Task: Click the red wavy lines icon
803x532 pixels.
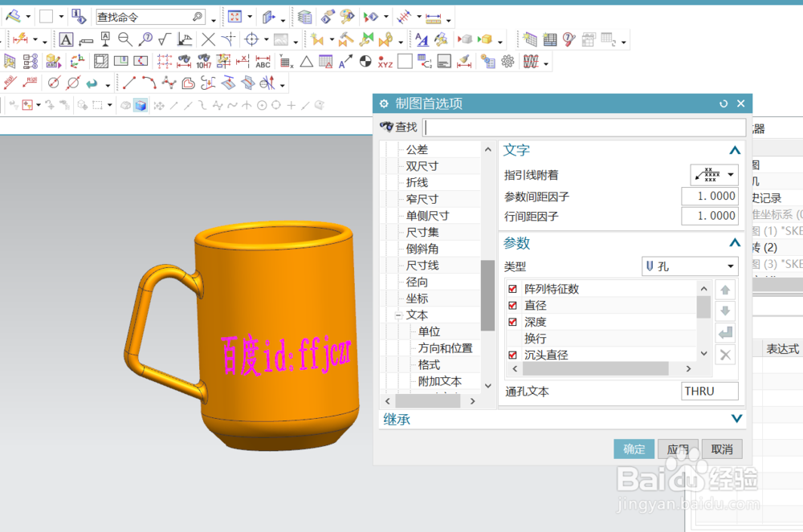Action: [531, 62]
